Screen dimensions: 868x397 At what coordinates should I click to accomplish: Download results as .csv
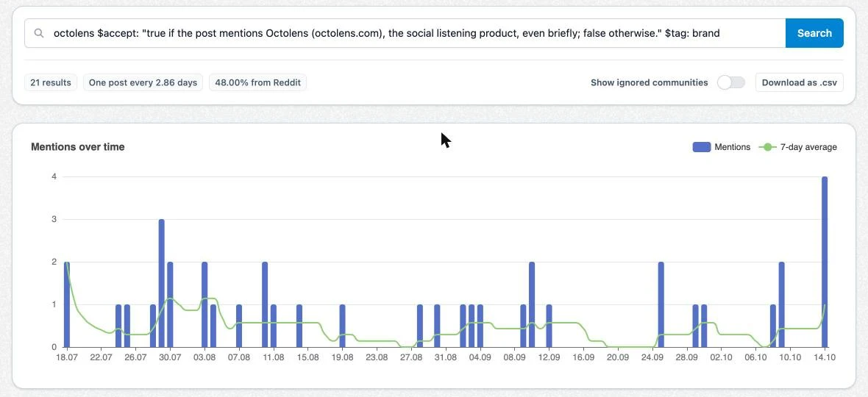click(x=800, y=82)
